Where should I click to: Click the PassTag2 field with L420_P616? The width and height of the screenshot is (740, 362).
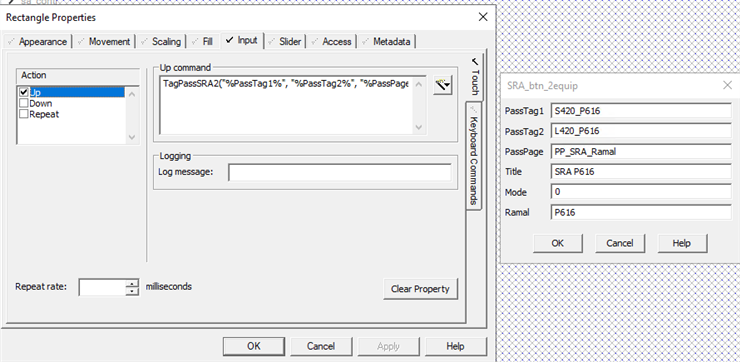(x=641, y=131)
